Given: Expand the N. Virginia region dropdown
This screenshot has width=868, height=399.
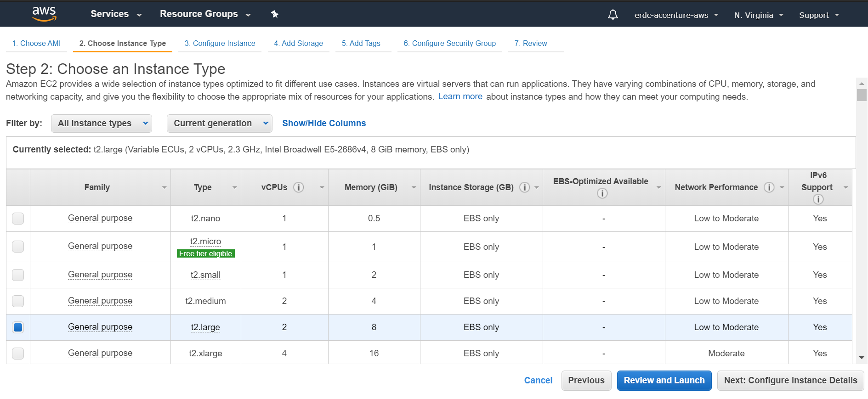Looking at the screenshot, I should pos(758,15).
